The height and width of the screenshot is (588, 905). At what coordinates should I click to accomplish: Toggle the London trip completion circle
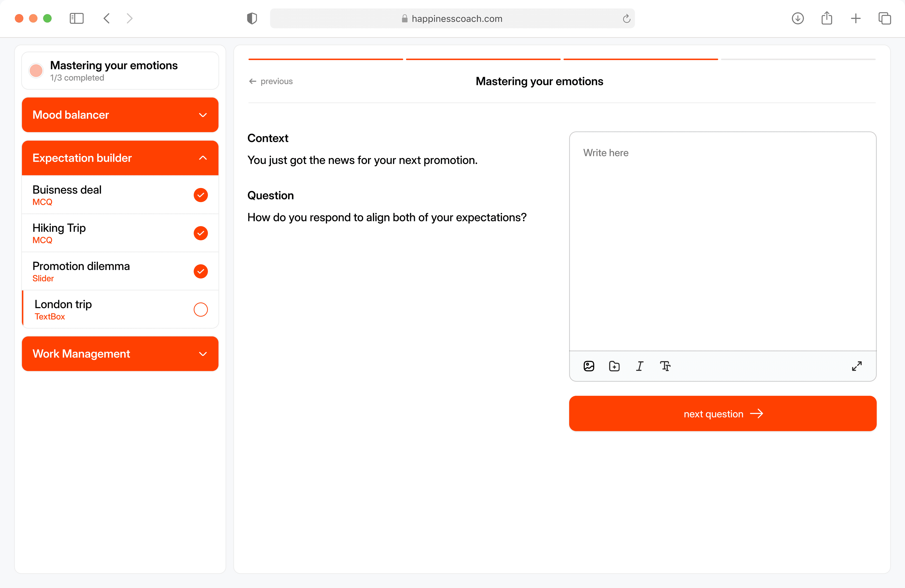tap(200, 309)
